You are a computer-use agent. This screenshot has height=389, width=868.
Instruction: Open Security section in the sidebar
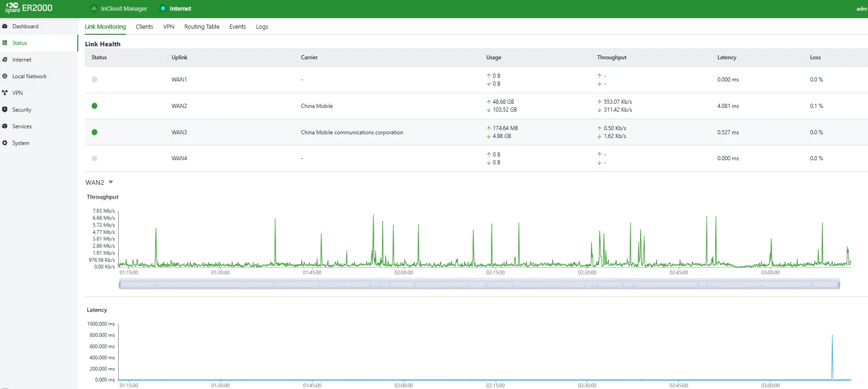(39, 110)
